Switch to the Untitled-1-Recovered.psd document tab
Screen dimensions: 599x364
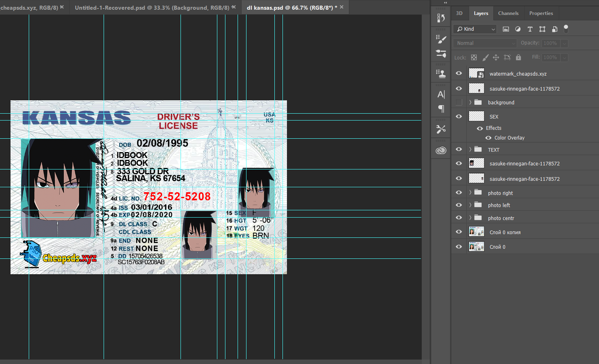click(152, 8)
